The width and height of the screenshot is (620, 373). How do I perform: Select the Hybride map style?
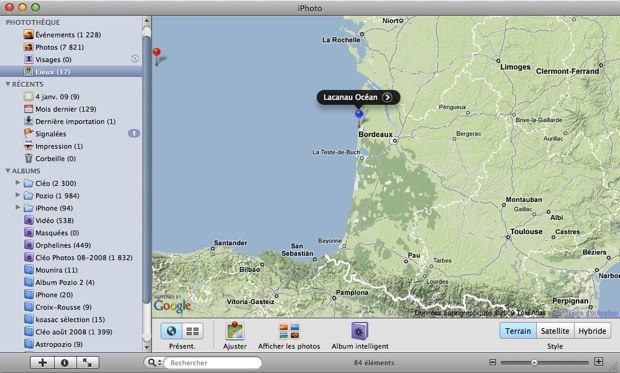pos(592,331)
